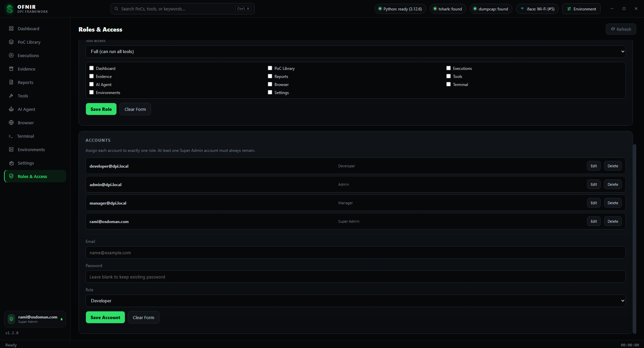Check the Evidence permission box

point(91,76)
